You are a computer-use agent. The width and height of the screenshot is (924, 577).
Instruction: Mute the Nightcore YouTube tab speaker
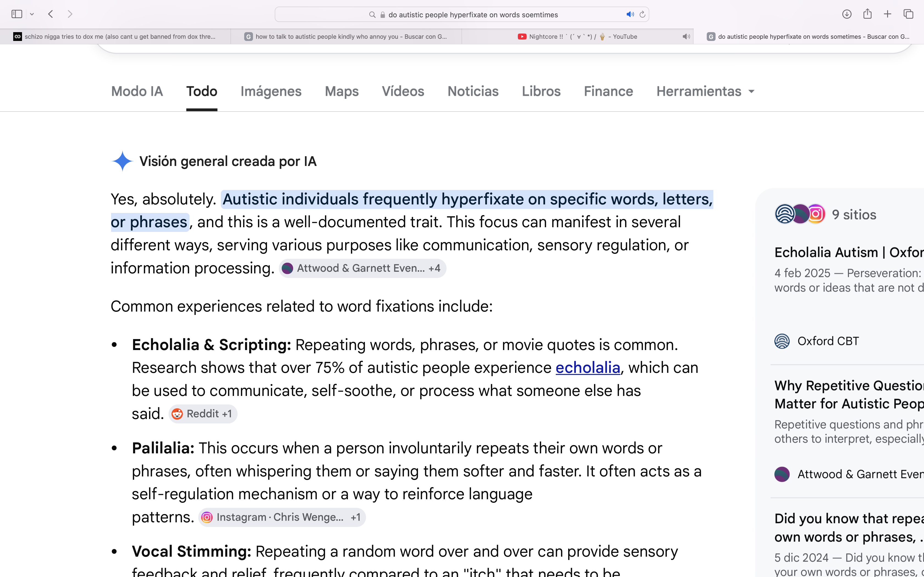pyautogui.click(x=686, y=37)
